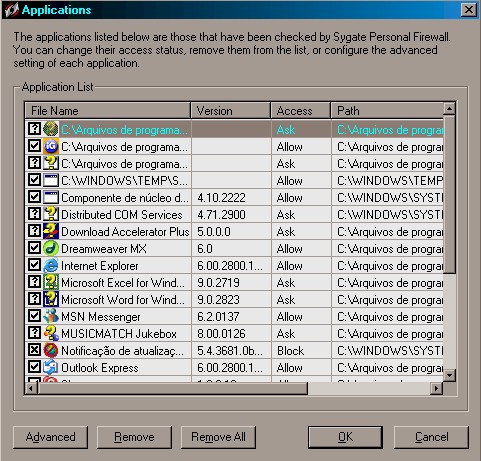The width and height of the screenshot is (481, 461).
Task: Click the Microsoft Excel icon
Action: [51, 282]
